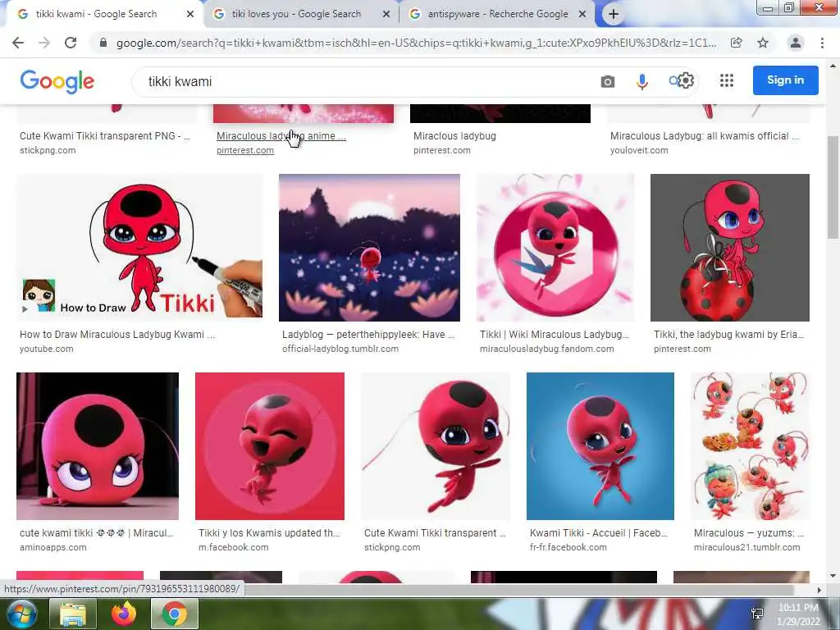Reload the current page

[x=71, y=43]
